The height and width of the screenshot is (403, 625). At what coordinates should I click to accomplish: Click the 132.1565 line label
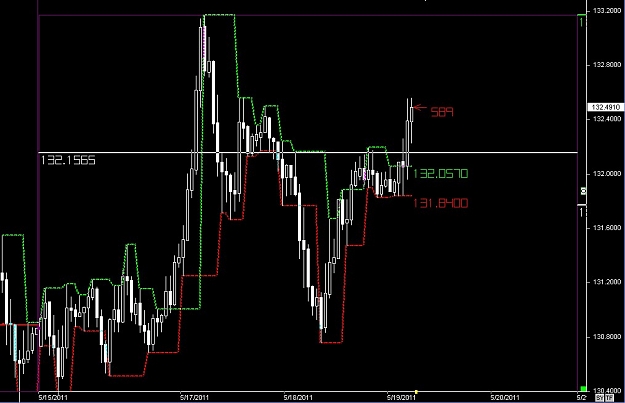click(68, 160)
